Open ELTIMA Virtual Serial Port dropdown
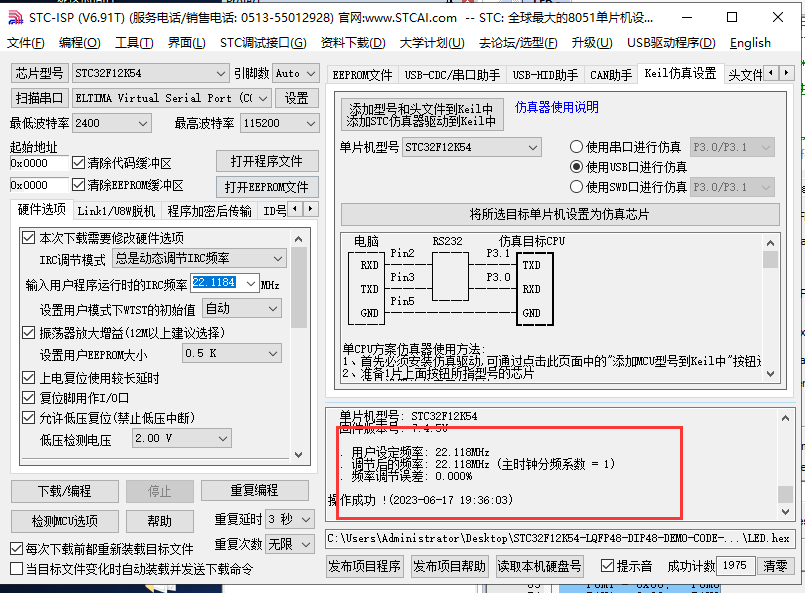The height and width of the screenshot is (593, 805). (171, 98)
